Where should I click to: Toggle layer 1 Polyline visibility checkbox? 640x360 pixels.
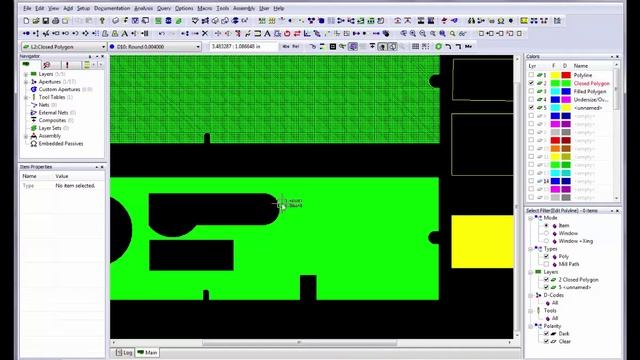click(531, 75)
